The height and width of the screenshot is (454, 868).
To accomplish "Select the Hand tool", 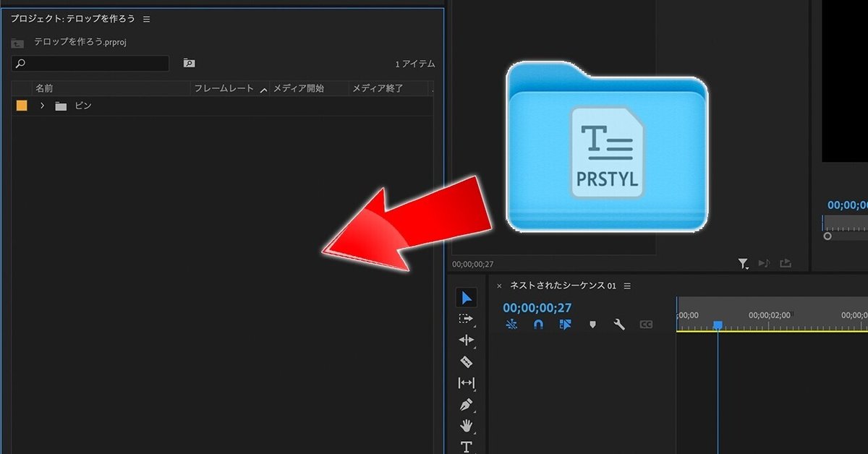I will point(467,425).
